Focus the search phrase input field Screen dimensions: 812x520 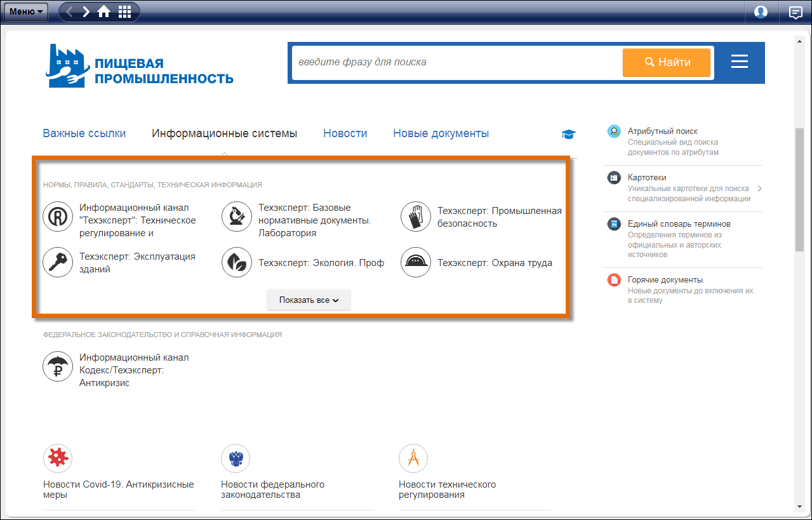[457, 62]
